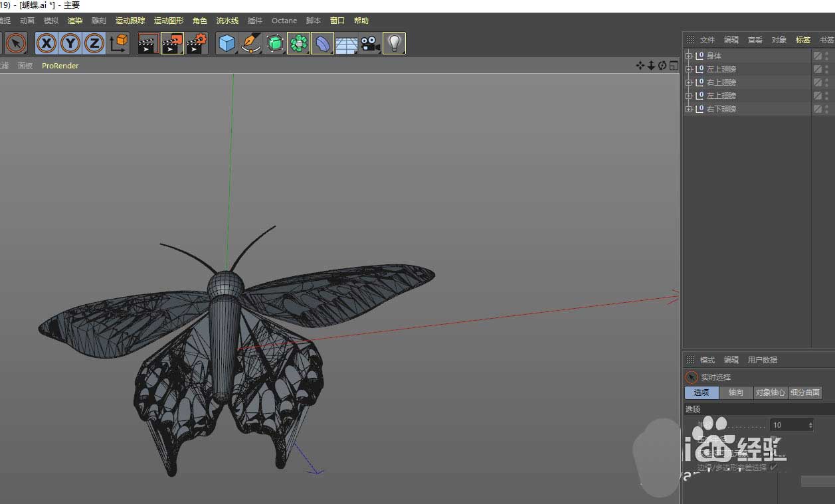Switch to the 轴向 tab

[x=736, y=392]
